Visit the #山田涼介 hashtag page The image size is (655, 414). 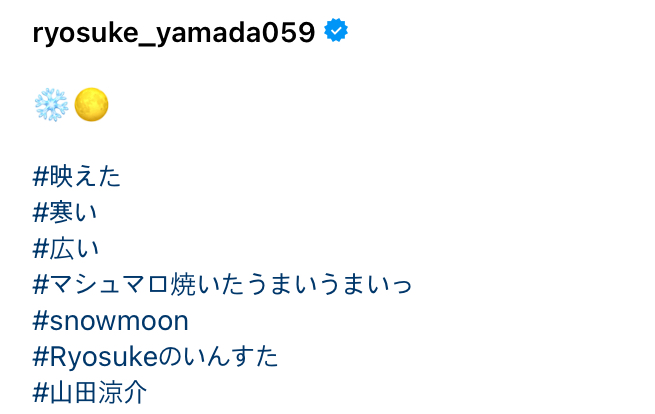(90, 393)
